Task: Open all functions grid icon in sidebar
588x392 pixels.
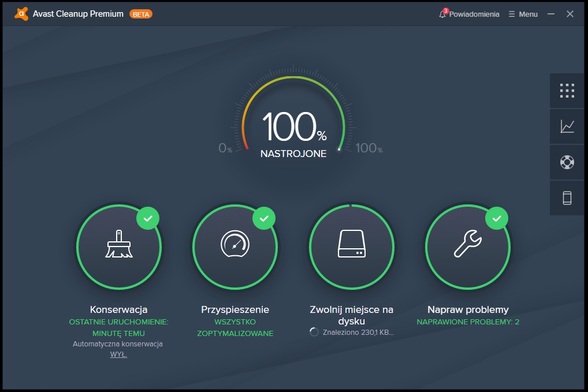Action: (x=567, y=91)
